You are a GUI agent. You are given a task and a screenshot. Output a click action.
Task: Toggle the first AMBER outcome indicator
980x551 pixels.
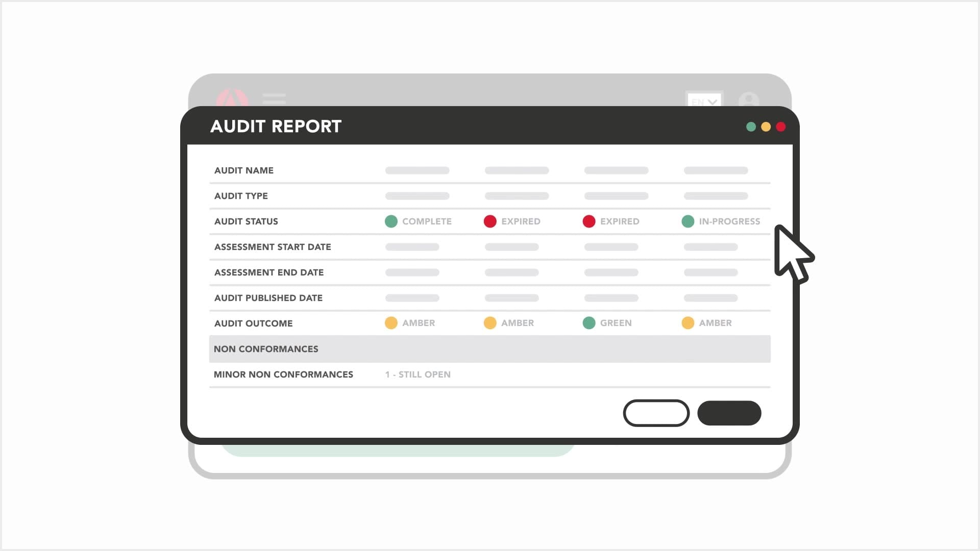click(391, 322)
